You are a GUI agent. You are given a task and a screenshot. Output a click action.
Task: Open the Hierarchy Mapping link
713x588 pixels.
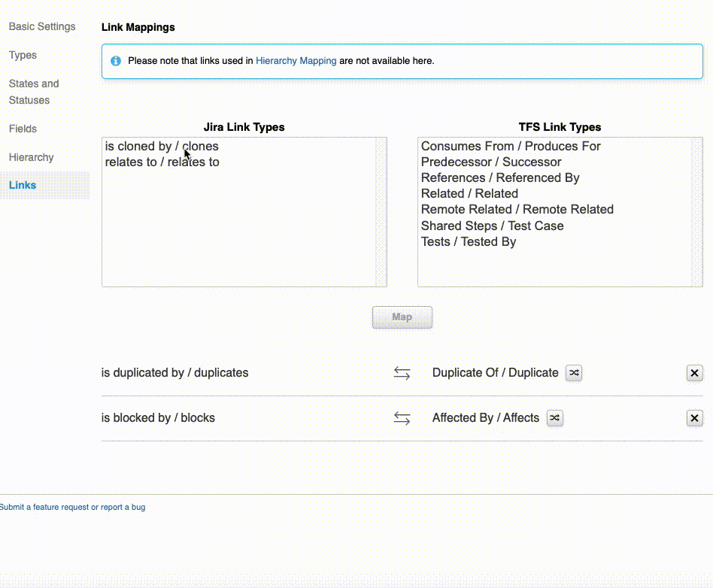[x=296, y=61]
